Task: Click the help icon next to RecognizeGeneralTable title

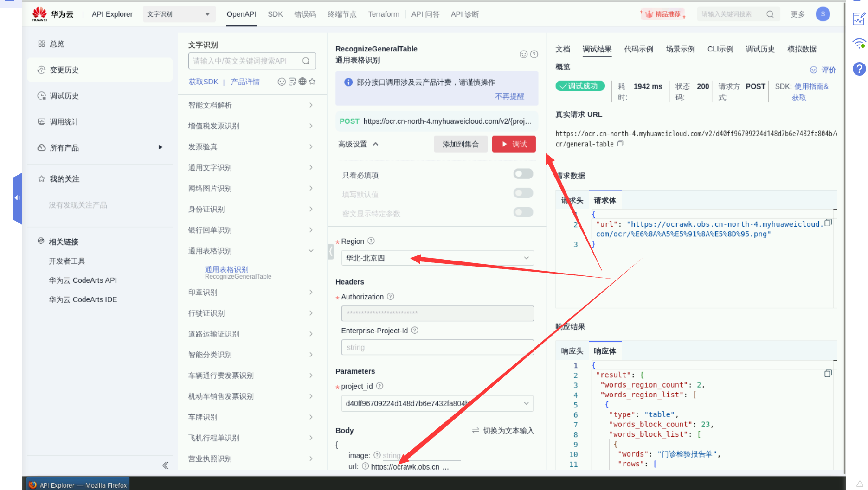Action: click(x=534, y=54)
